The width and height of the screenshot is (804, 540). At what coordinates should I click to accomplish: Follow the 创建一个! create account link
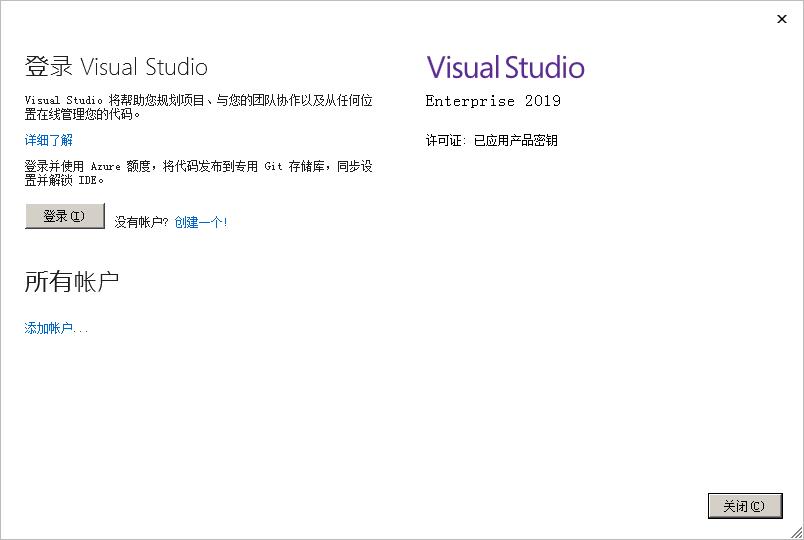pyautogui.click(x=200, y=222)
